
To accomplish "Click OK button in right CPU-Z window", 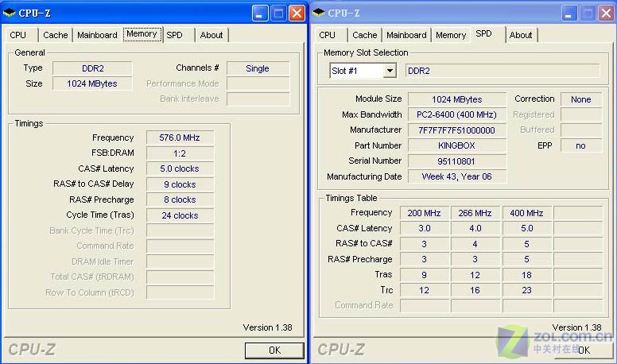I will coord(584,350).
